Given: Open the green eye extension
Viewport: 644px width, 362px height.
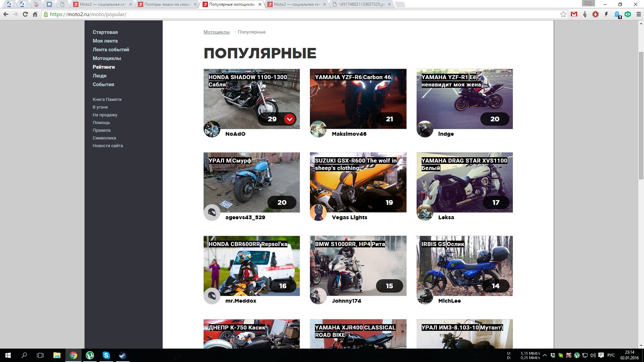Looking at the screenshot, I should click(628, 14).
